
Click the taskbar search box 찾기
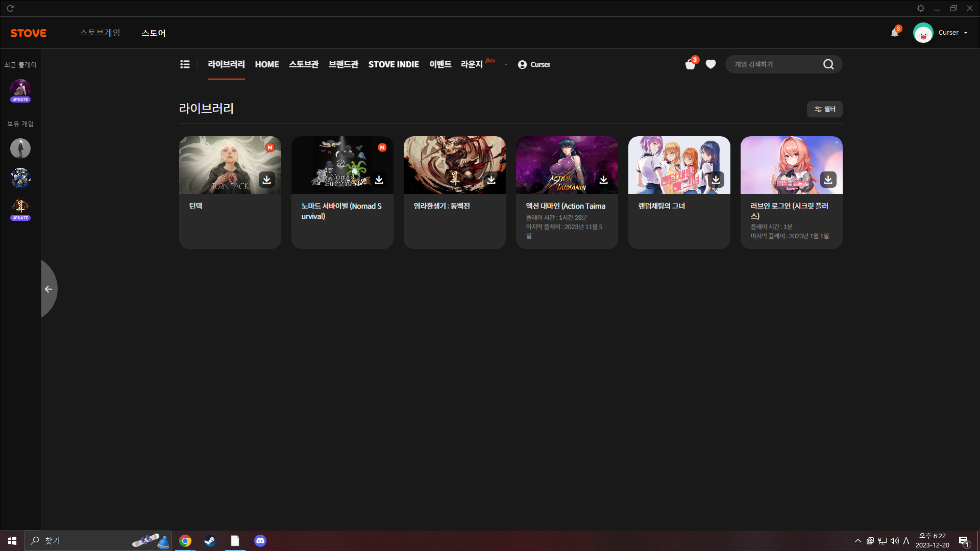[x=98, y=541]
